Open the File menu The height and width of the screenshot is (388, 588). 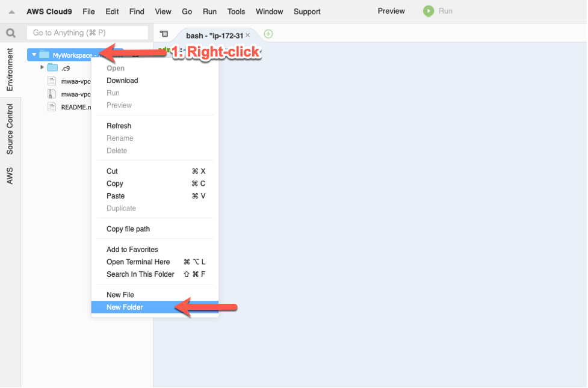[x=88, y=11]
